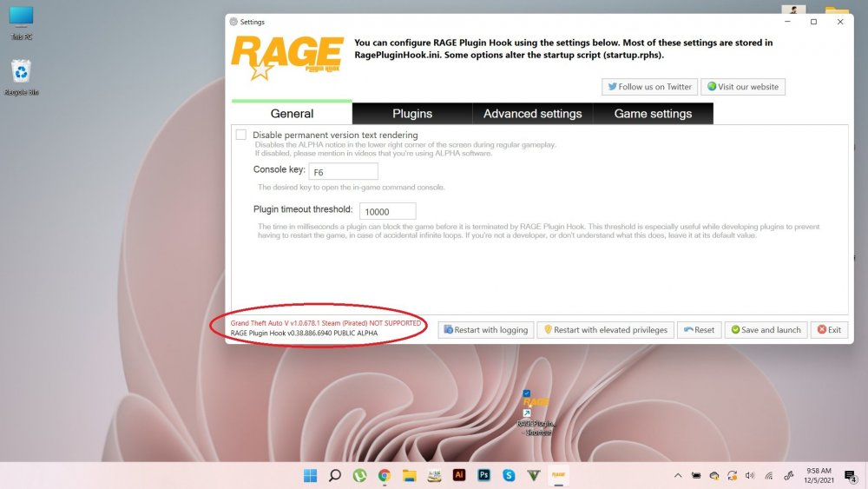Screen dimensions: 868x489
Task: Open the green V app on the taskbar
Action: [x=534, y=475]
